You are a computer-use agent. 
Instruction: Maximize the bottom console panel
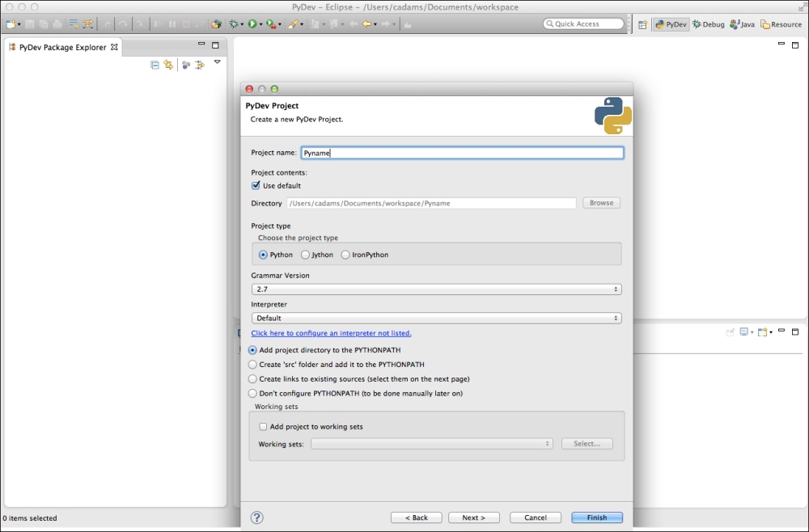(795, 331)
